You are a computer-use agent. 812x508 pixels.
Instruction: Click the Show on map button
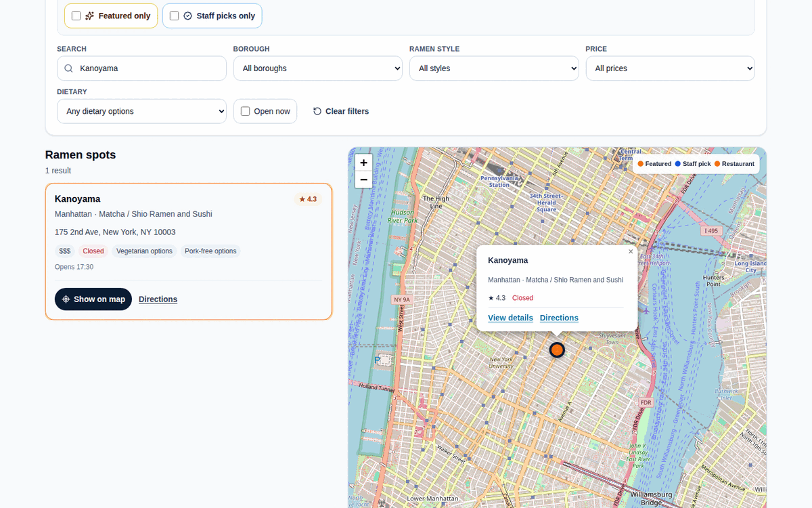click(93, 299)
